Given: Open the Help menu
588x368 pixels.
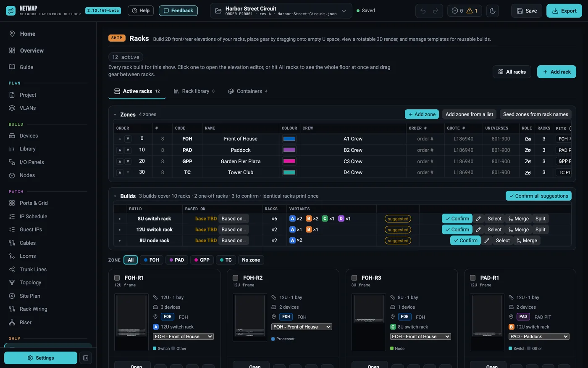Looking at the screenshot, I should tap(141, 11).
